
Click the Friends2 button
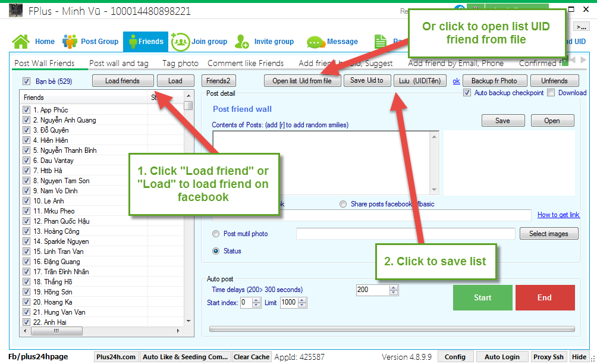219,81
